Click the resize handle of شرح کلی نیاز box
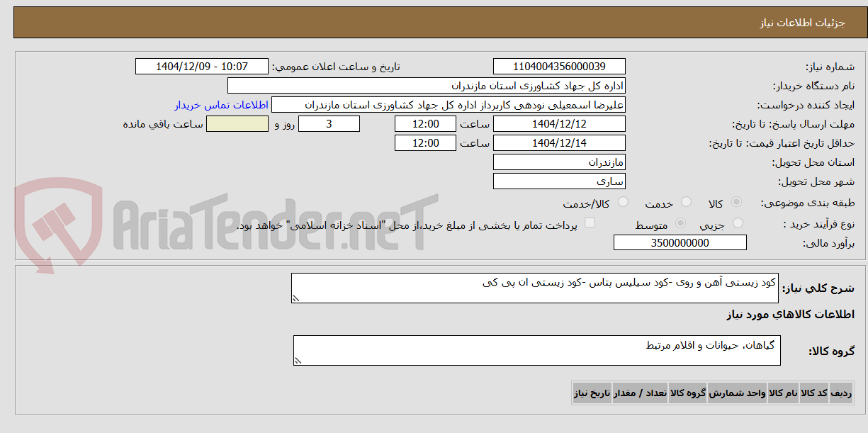This screenshot has width=868, height=433. point(296,300)
